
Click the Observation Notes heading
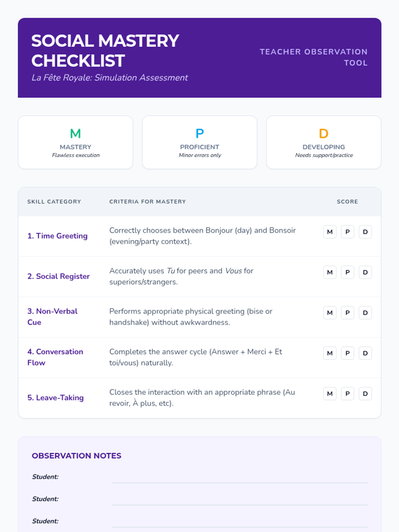[76, 456]
